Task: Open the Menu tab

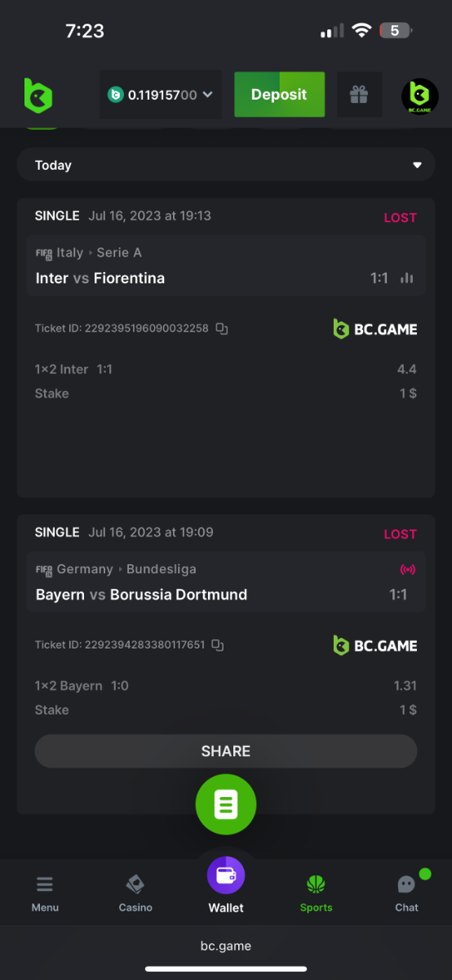Action: click(45, 893)
